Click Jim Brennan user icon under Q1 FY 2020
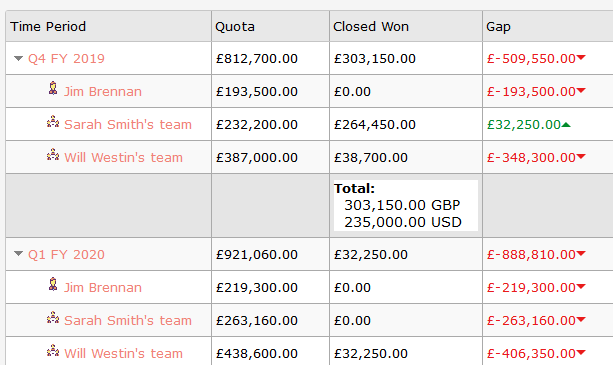 [x=53, y=284]
